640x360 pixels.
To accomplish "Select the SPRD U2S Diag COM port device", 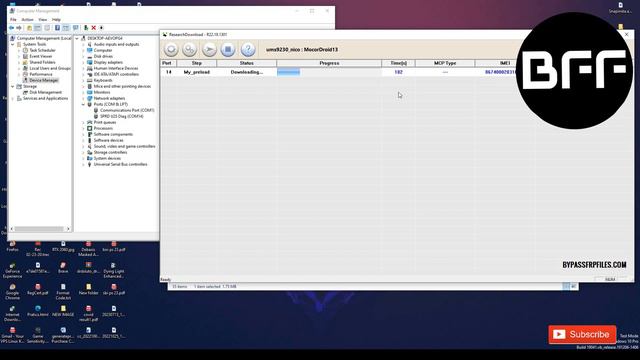I will point(122,116).
